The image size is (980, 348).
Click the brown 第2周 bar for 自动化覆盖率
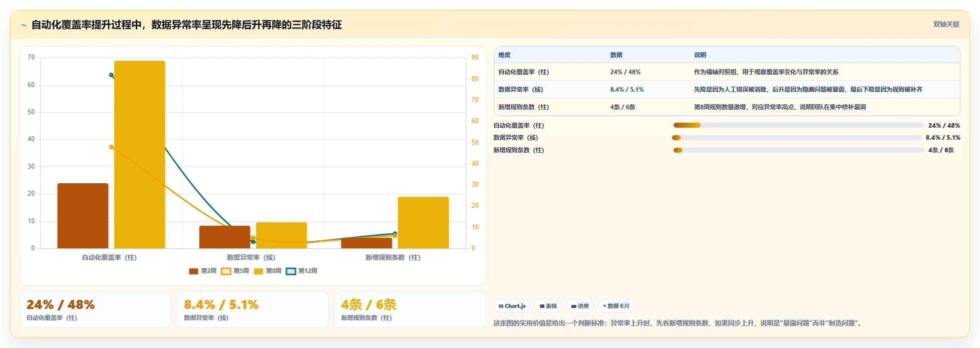click(x=83, y=216)
